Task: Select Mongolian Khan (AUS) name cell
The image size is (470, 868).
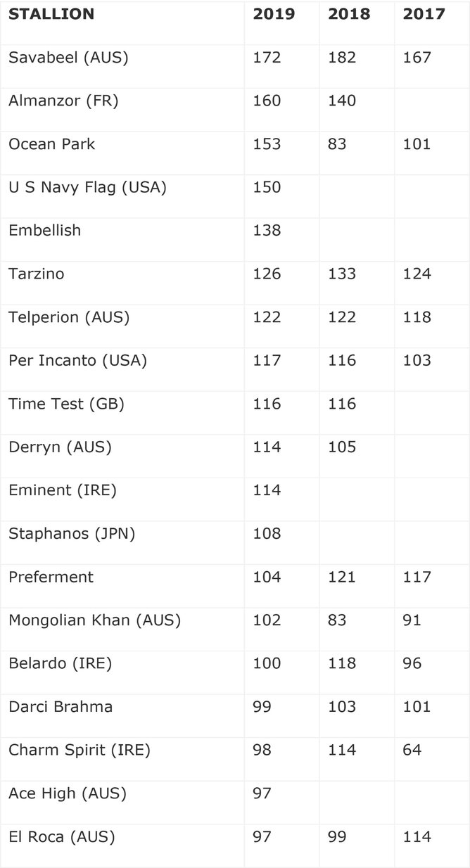Action: [x=94, y=620]
